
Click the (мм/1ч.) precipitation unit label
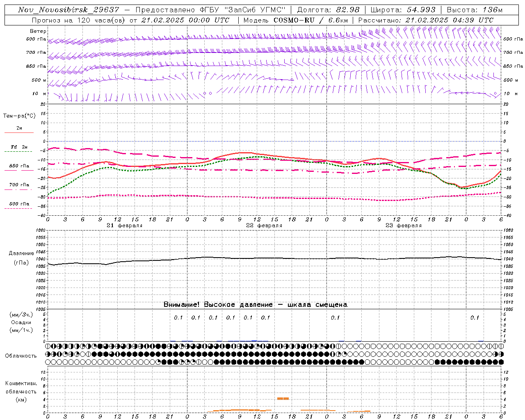(x=21, y=330)
